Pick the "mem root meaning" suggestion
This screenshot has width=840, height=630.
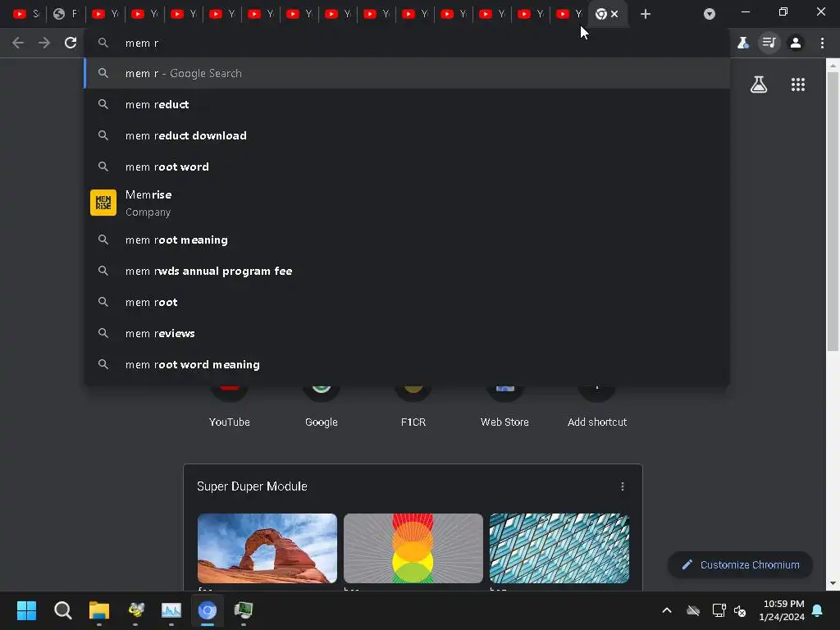[x=407, y=240]
